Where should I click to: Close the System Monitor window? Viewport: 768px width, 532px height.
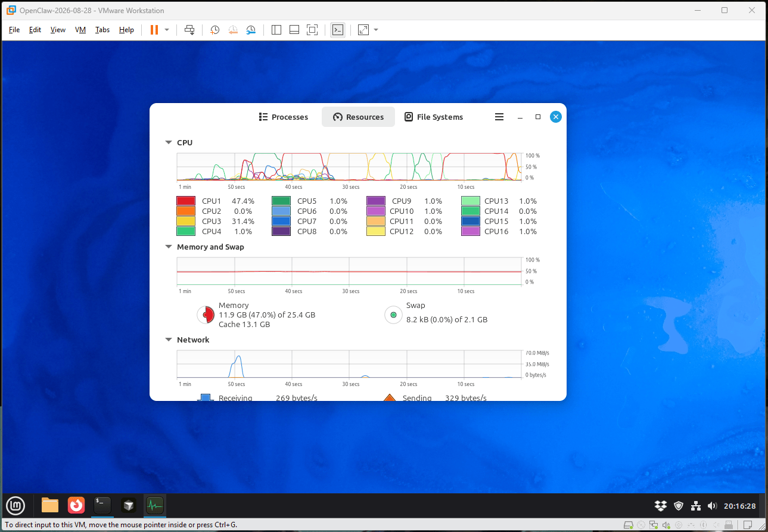[556, 117]
